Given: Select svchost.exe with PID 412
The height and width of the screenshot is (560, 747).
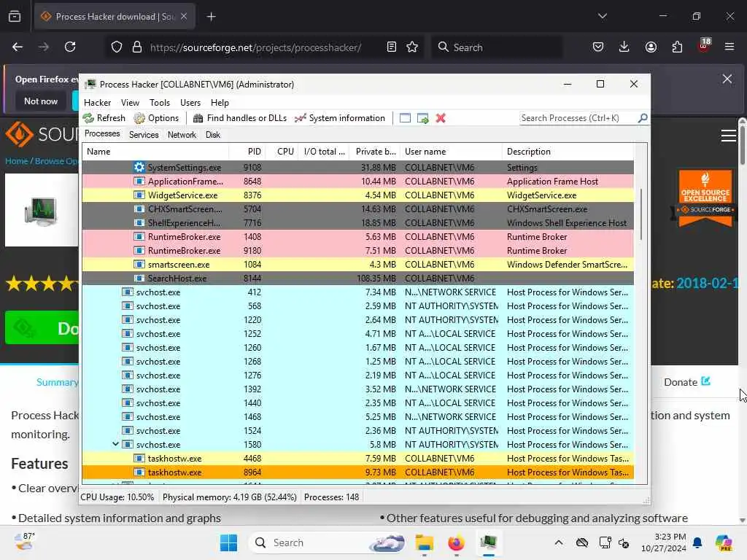Looking at the screenshot, I should [x=357, y=292].
